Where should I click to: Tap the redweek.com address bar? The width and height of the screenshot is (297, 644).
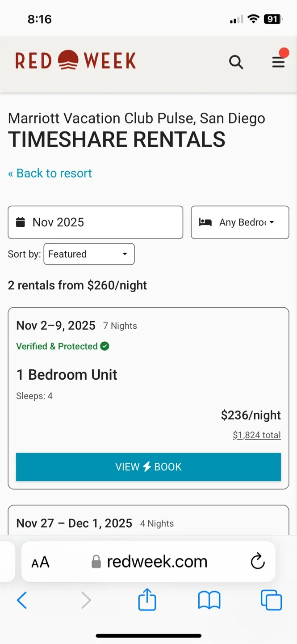(156, 562)
